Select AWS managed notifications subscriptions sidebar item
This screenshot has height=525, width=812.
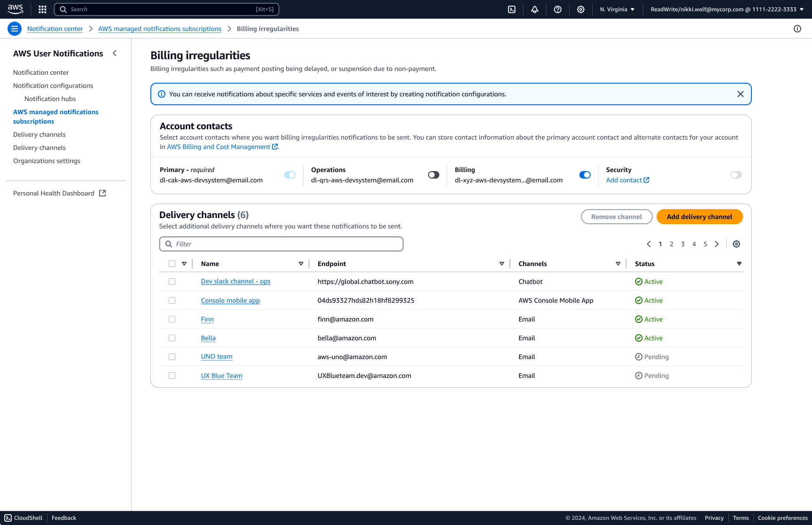click(x=56, y=117)
